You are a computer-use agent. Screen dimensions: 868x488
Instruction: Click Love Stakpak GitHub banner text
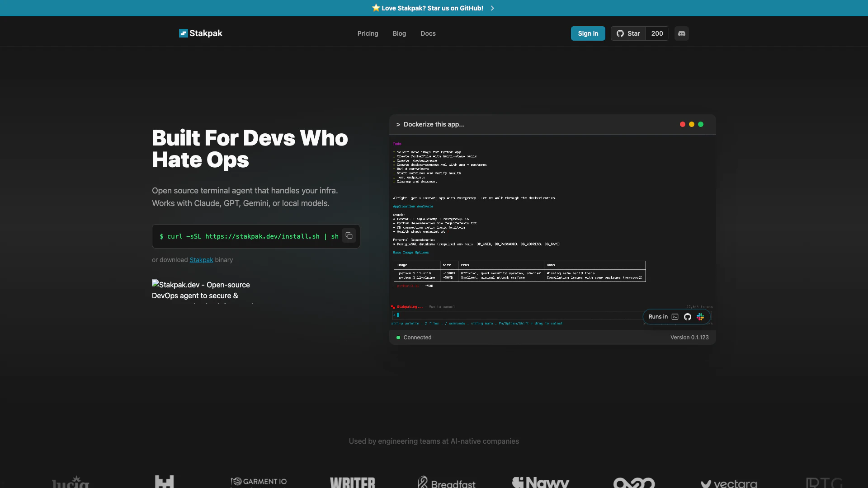[432, 8]
